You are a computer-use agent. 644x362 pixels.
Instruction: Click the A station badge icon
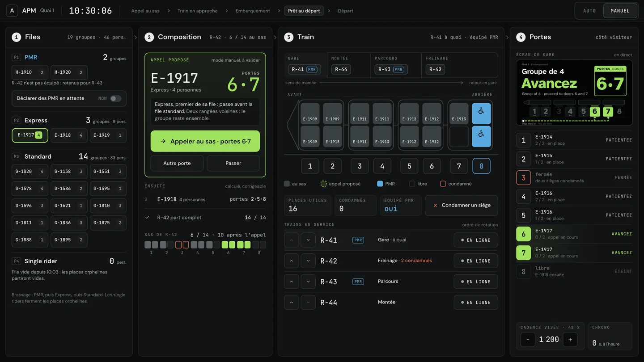[12, 11]
